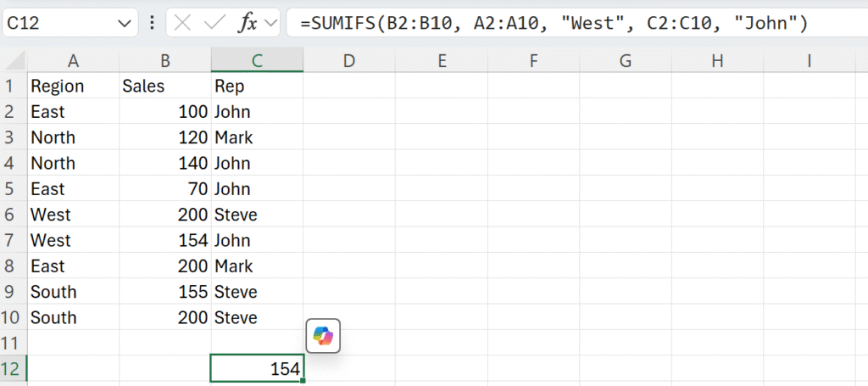Click the Cancel X icon in formula bar
The image size is (868, 386).
pyautogui.click(x=182, y=23)
